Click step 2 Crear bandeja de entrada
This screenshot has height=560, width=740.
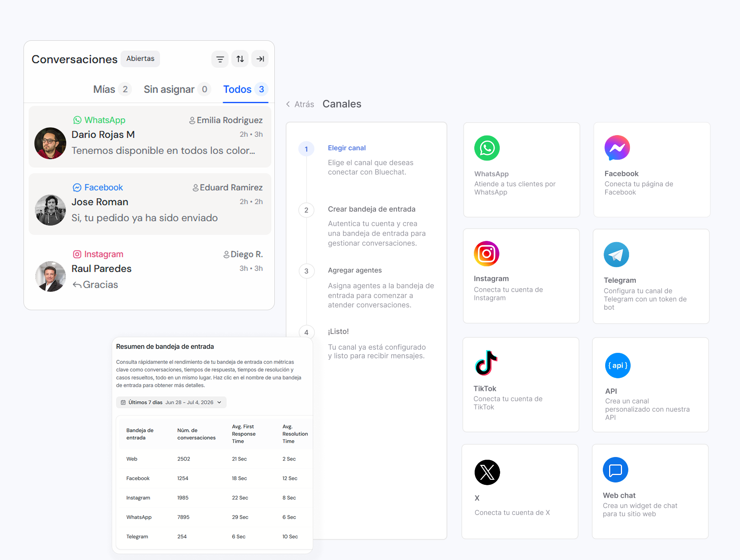click(x=372, y=209)
